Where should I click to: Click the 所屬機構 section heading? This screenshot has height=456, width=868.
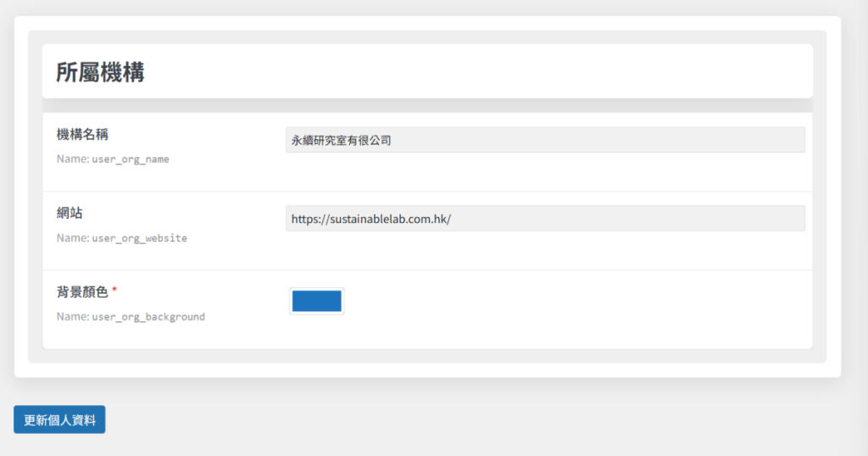[100, 72]
